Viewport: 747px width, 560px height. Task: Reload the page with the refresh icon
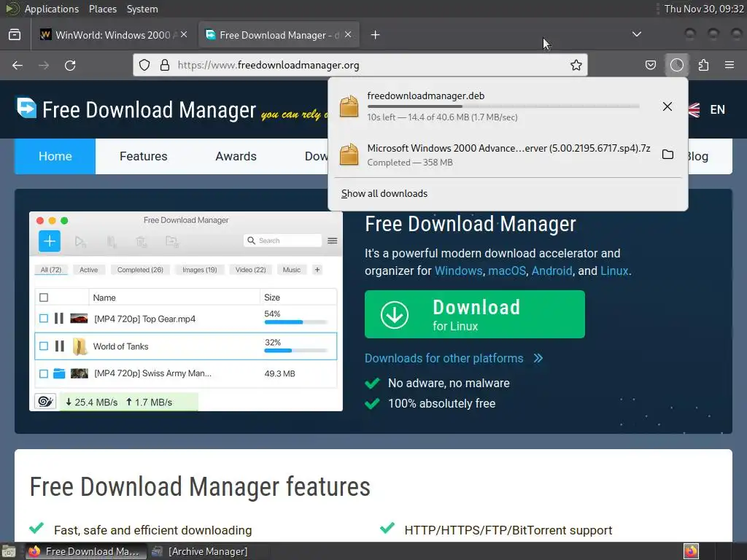point(70,65)
